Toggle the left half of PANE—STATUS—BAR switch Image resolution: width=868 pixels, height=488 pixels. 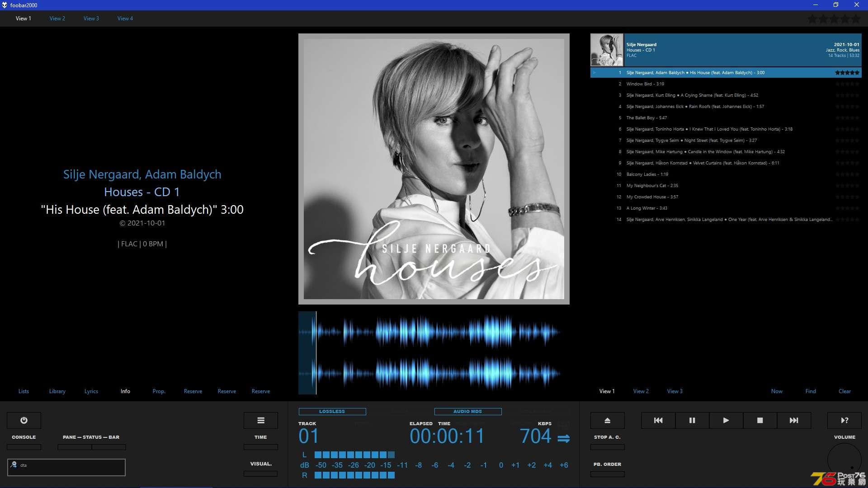pyautogui.click(x=75, y=447)
